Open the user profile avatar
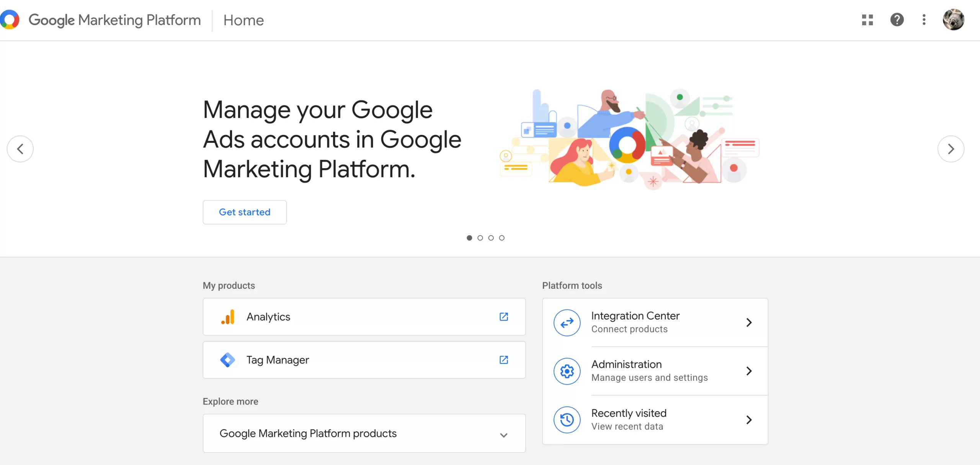 pyautogui.click(x=953, y=20)
